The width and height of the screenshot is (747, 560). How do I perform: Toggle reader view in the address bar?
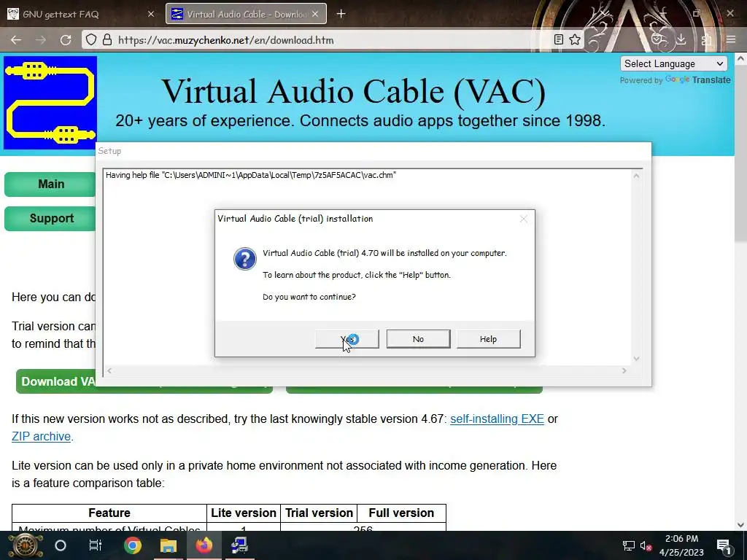(x=559, y=40)
